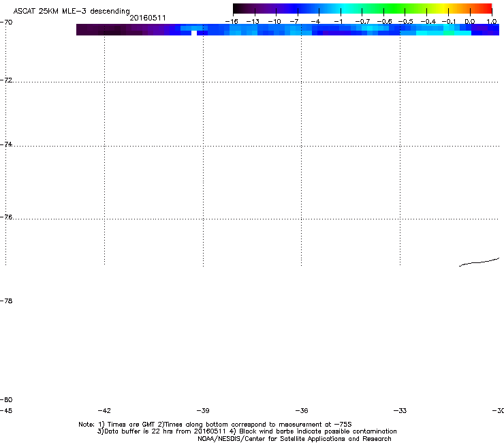Click the -80 latitude label

[x=6, y=399]
